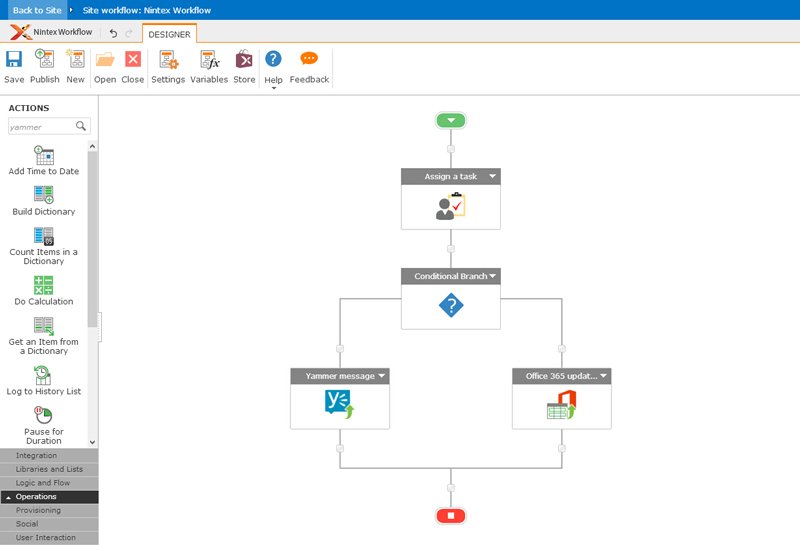Select Log to History List action
Viewport: 800px width, 545px height.
[44, 381]
